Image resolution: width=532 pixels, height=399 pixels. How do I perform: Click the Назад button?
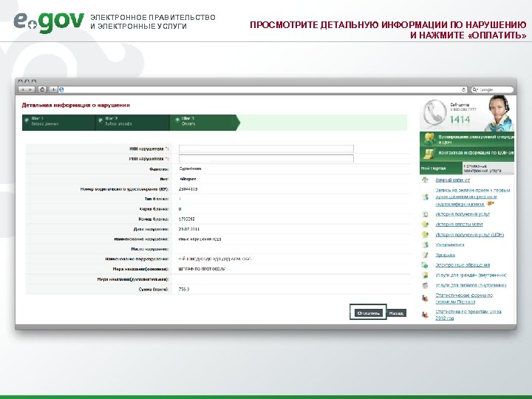[x=396, y=313]
